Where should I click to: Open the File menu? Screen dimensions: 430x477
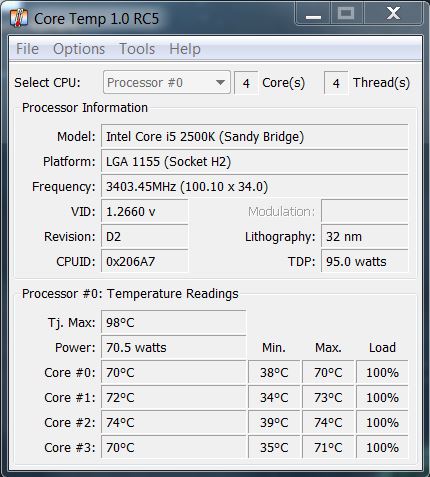[27, 49]
